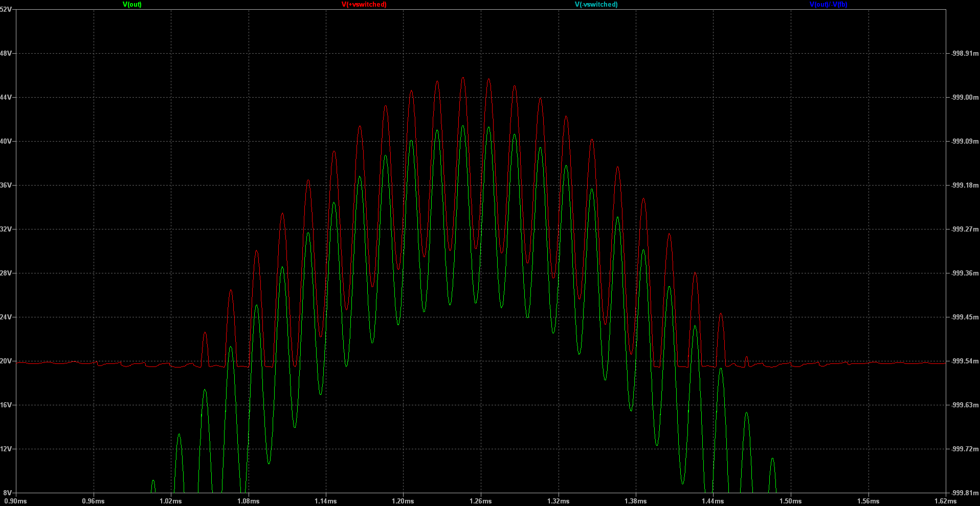Click the 1.38ms time axis label
Viewport: 980px width, 506px height.
[636, 501]
